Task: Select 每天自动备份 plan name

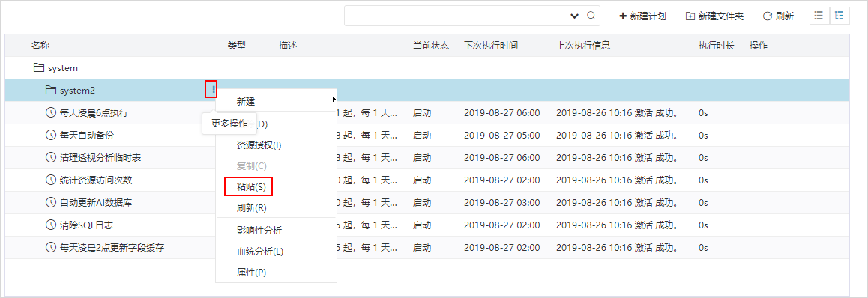Action: coord(87,135)
